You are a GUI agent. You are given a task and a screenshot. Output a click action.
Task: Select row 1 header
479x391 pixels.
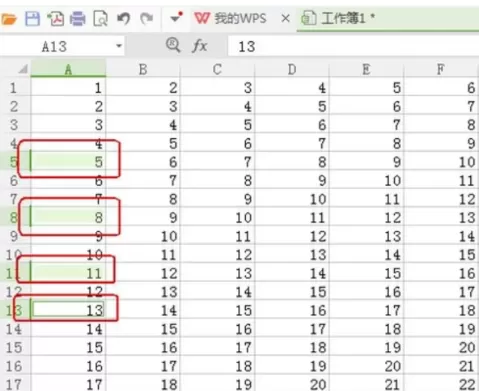[15, 88]
